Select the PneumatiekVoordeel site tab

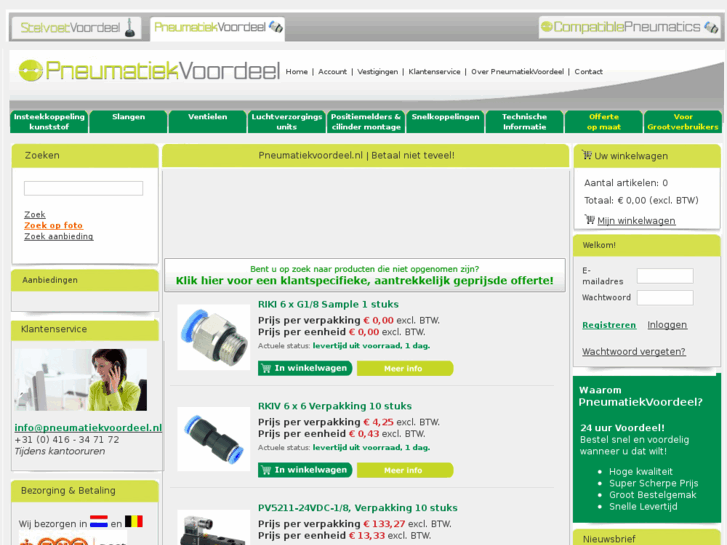(217, 28)
